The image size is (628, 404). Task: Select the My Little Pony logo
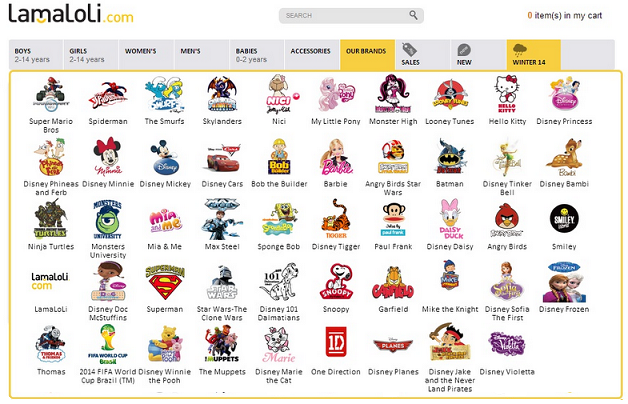tap(336, 95)
